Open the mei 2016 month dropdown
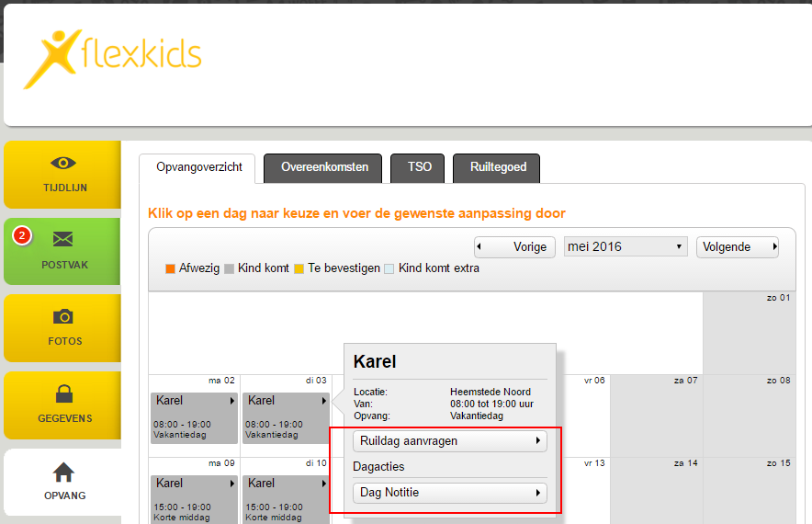This screenshot has width=812, height=524. 626,247
